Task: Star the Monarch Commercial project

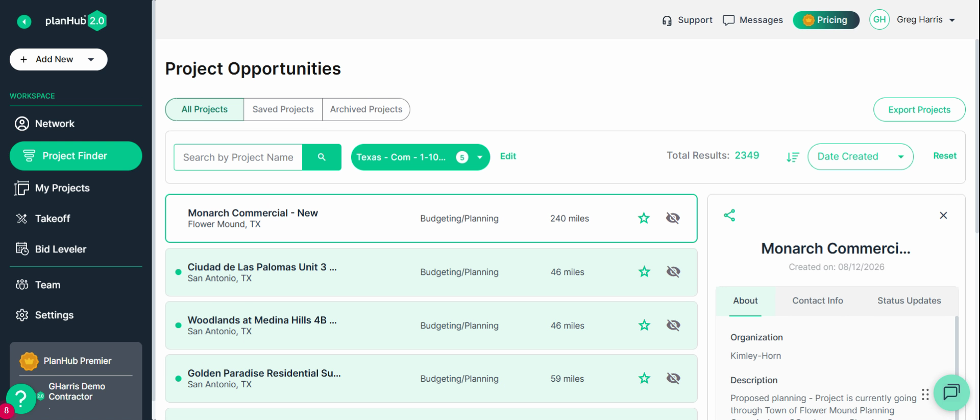Action: (x=644, y=218)
